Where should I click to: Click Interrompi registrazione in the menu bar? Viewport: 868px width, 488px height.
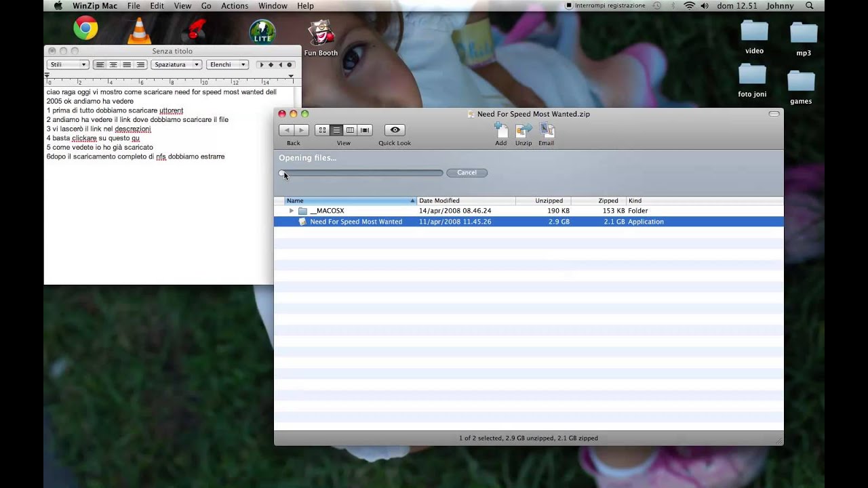[606, 5]
